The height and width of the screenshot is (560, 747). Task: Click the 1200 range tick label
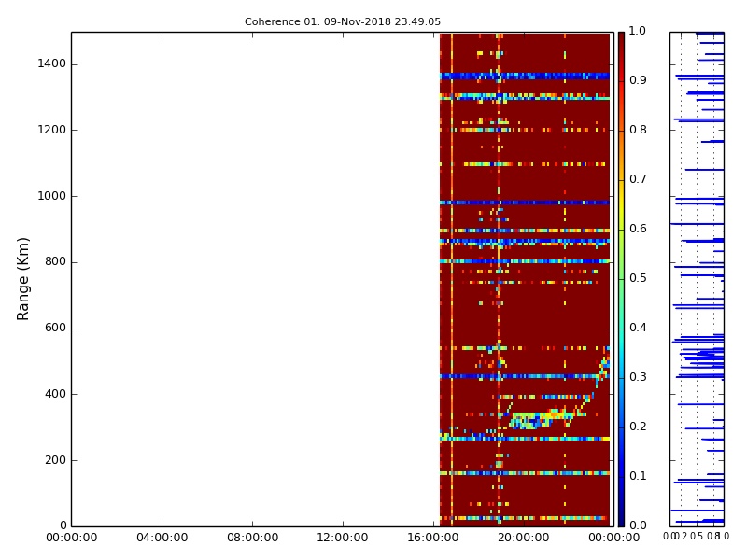52,130
